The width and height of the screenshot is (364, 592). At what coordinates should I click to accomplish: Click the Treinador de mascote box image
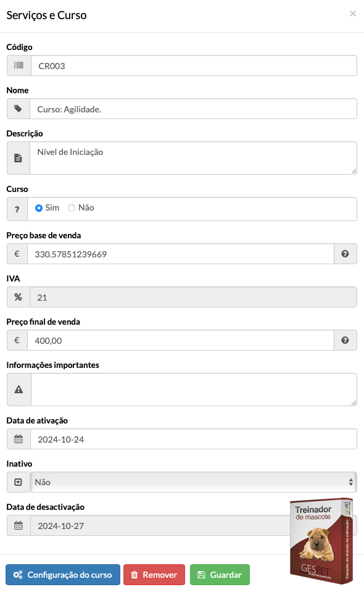321,541
